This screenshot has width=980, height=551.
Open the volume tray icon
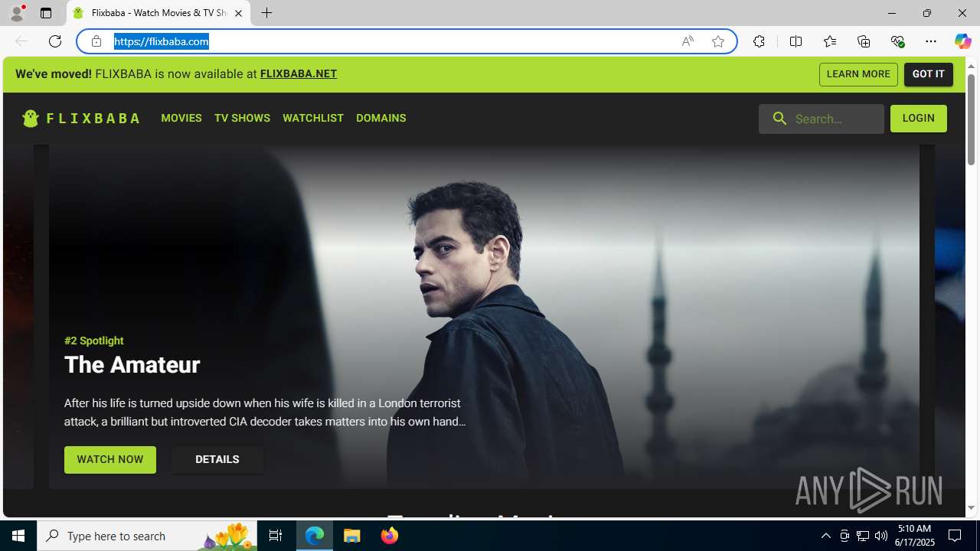(881, 536)
